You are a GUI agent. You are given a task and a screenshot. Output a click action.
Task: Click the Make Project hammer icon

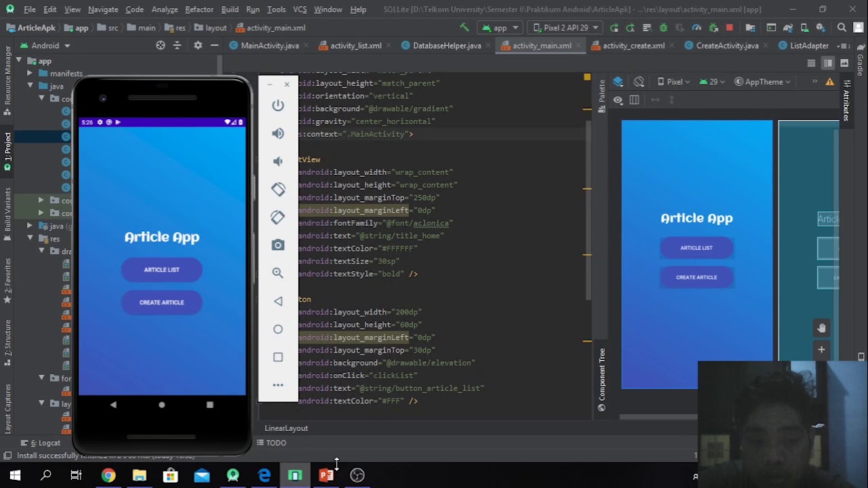pos(464,28)
